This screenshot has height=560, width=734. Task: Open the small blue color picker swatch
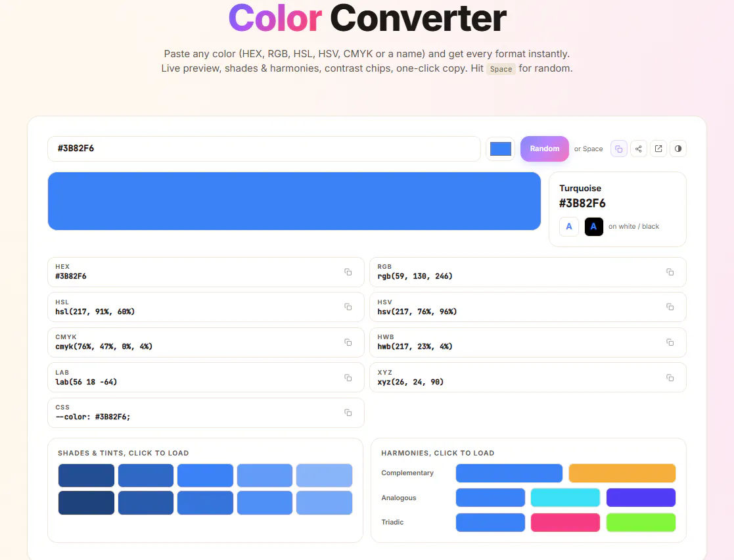click(501, 149)
